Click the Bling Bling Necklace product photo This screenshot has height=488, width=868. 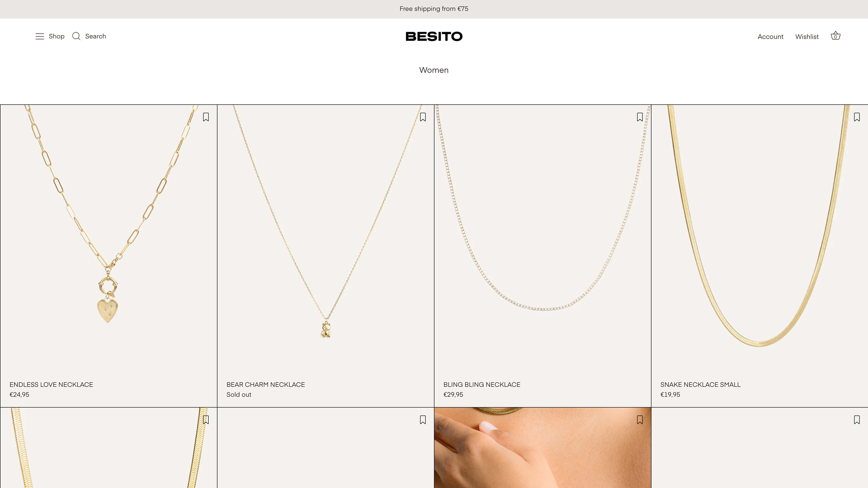[x=542, y=236]
